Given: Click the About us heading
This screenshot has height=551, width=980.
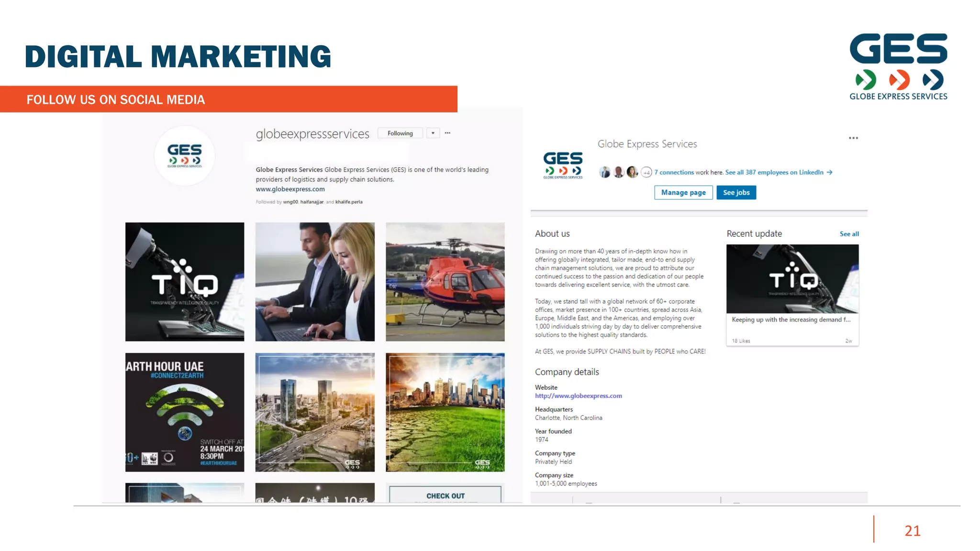Looking at the screenshot, I should [552, 234].
